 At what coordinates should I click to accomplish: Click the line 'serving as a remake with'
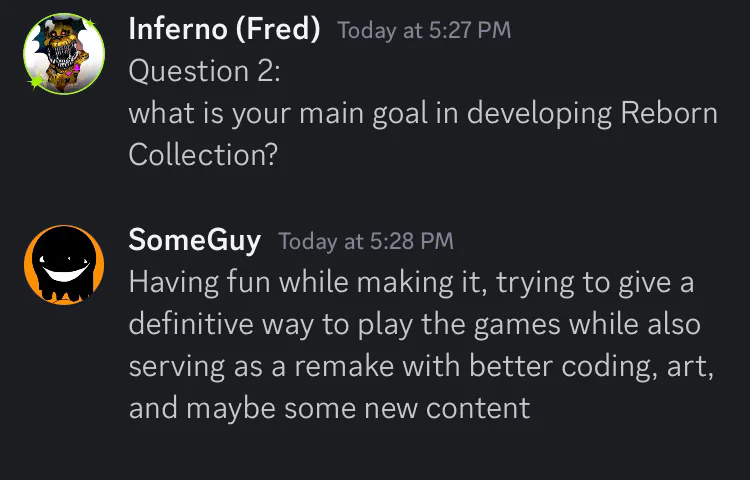tap(296, 366)
